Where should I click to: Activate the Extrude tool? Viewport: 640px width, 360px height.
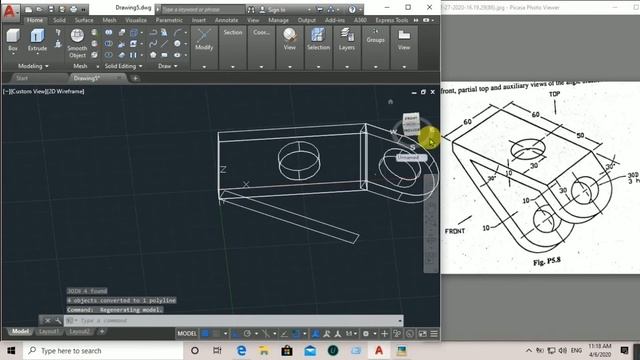37,40
